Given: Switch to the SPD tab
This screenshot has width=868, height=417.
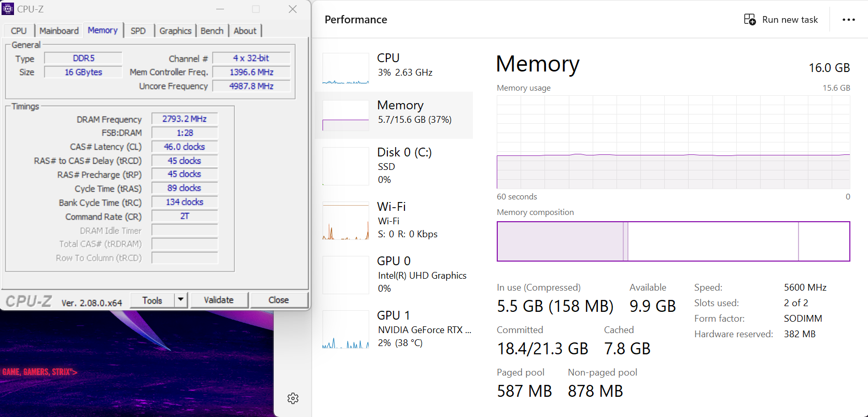Looking at the screenshot, I should click(138, 31).
